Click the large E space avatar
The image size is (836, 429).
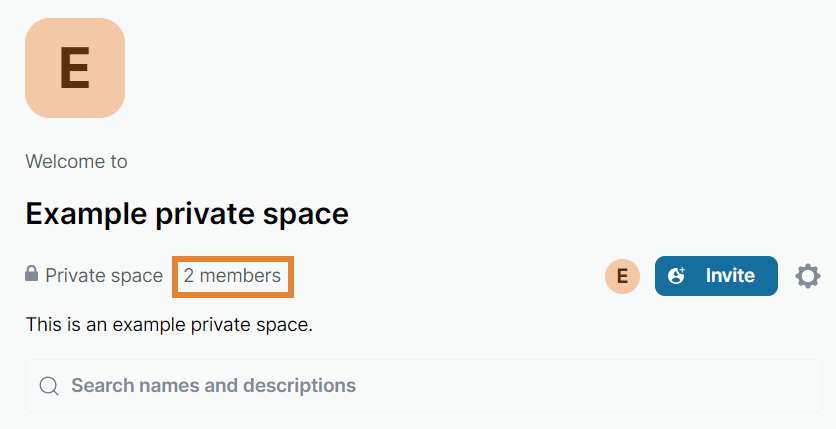[x=75, y=68]
